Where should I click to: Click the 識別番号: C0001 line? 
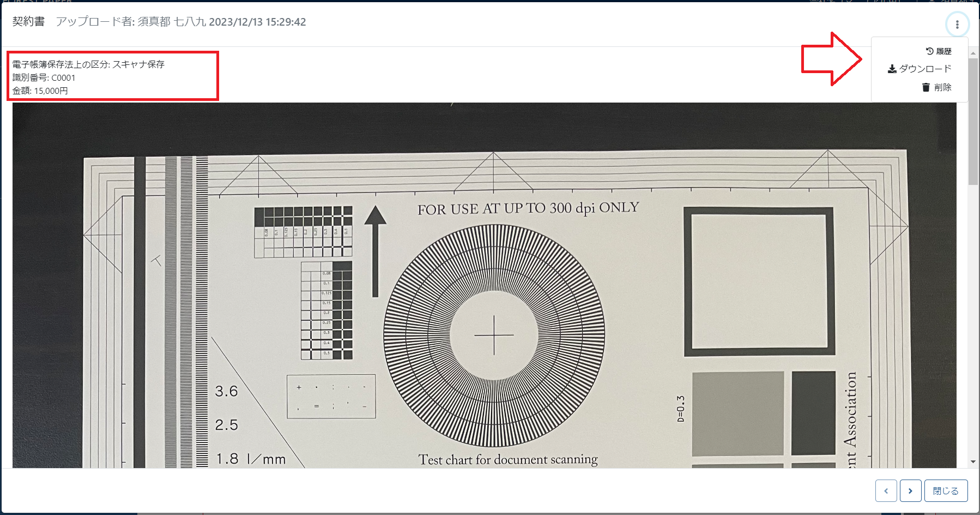pyautogui.click(x=44, y=77)
